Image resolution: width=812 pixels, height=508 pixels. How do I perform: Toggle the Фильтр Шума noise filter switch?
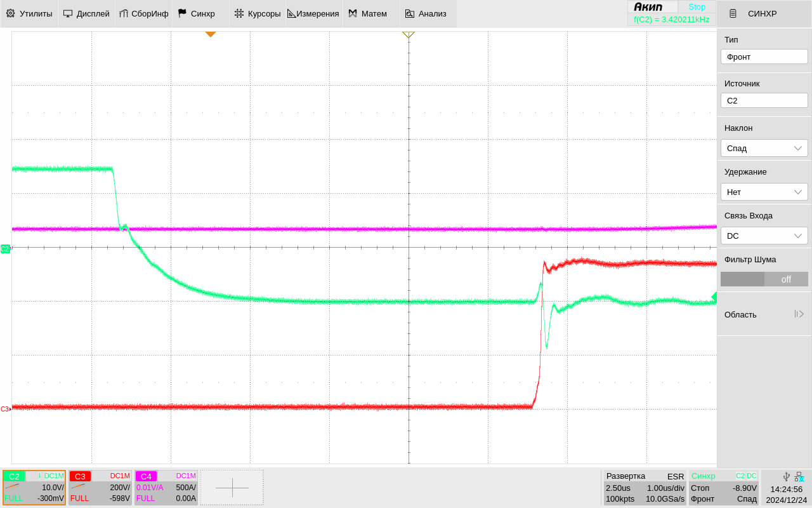point(764,279)
